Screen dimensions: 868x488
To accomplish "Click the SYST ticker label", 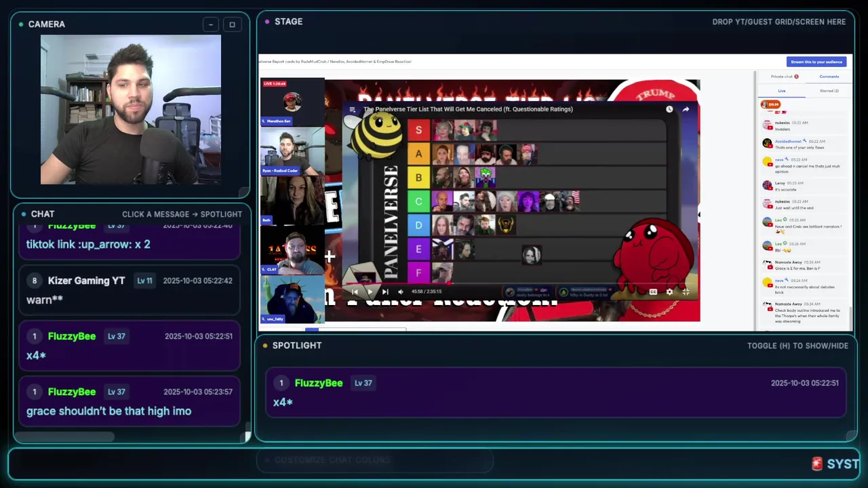I will [843, 464].
